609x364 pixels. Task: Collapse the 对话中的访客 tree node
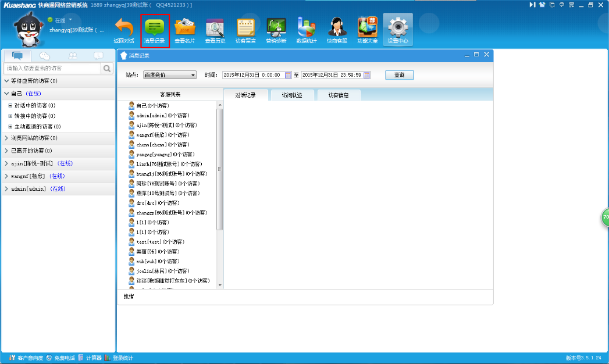coord(10,106)
